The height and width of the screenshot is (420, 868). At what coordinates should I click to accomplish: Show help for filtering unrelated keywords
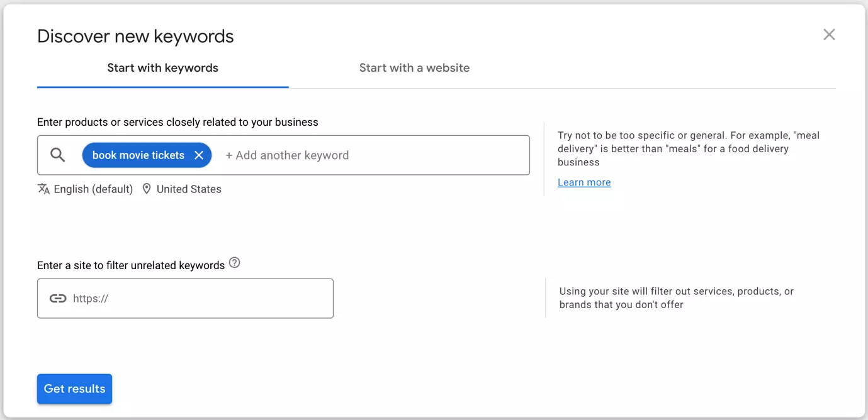pos(235,263)
